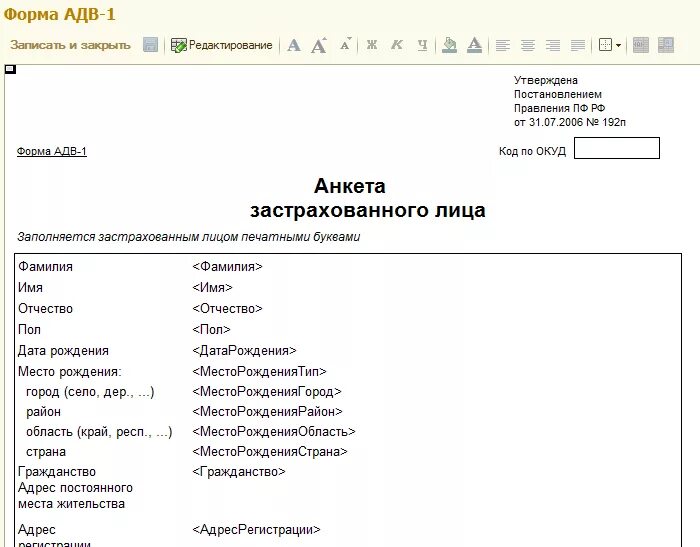The width and height of the screenshot is (700, 547).
Task: Click 'Записать и закрыть' button
Action: [x=70, y=45]
